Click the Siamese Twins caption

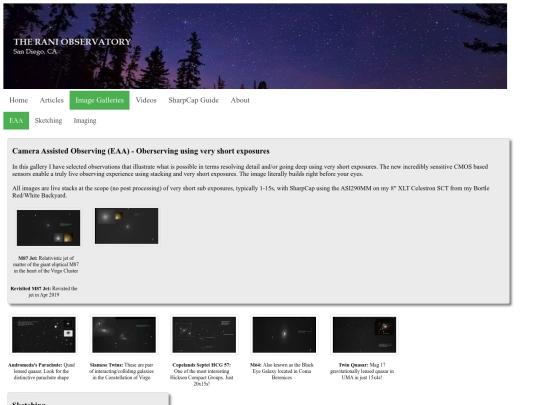[x=122, y=371]
